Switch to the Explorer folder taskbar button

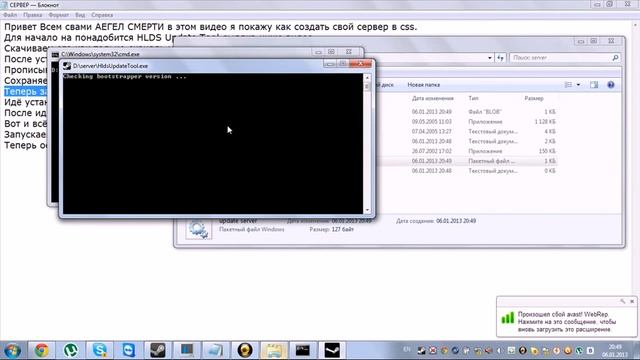[273, 350]
